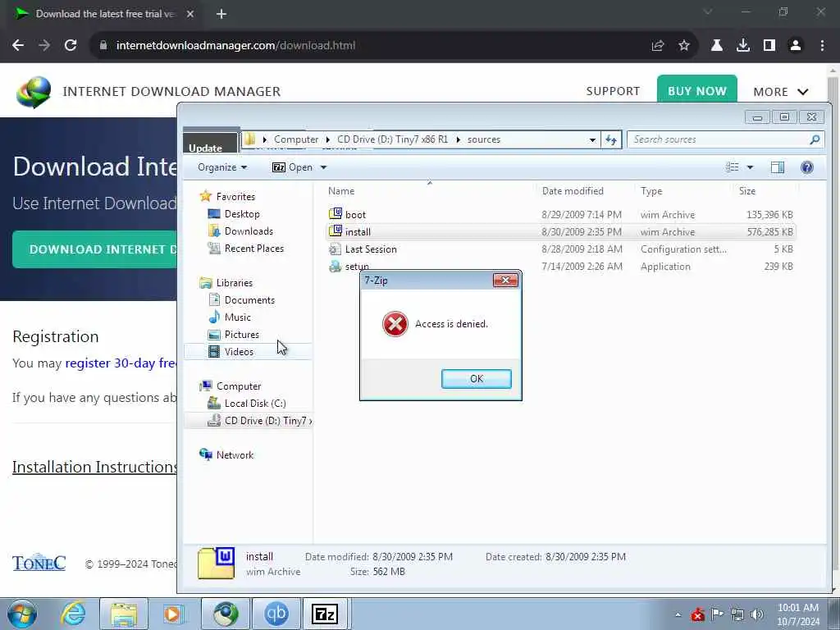Toggle the preview pane icon
Screen dimensions: 840x630
[778, 167]
